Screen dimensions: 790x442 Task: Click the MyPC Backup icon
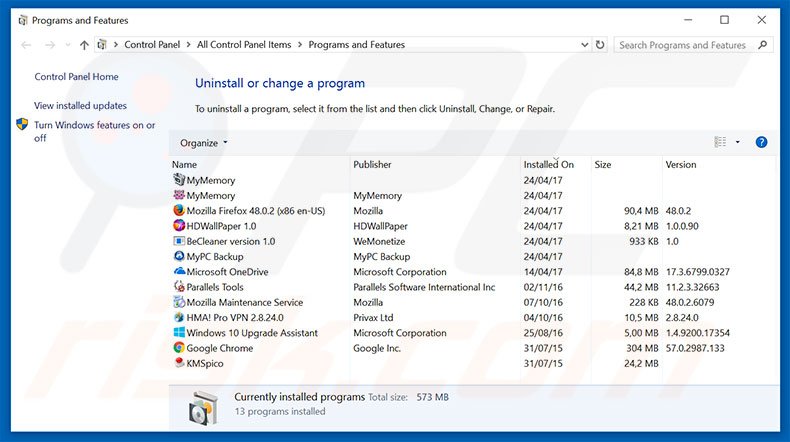[x=179, y=256]
